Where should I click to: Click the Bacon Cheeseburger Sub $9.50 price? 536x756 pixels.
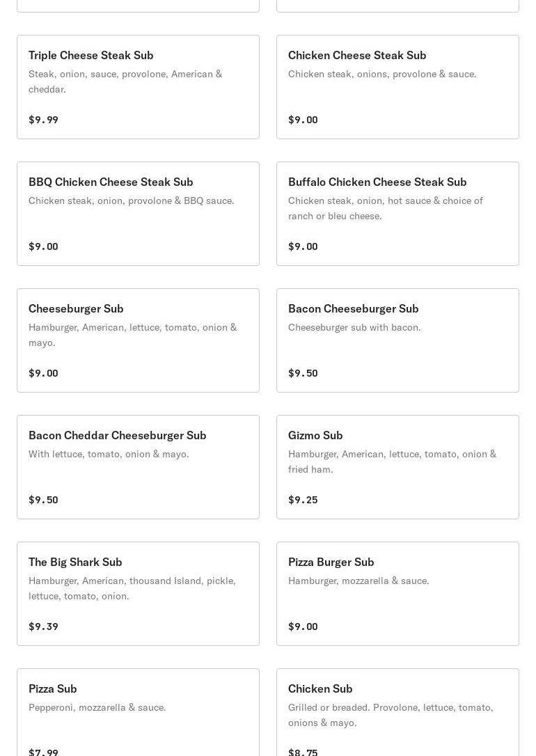(x=303, y=373)
